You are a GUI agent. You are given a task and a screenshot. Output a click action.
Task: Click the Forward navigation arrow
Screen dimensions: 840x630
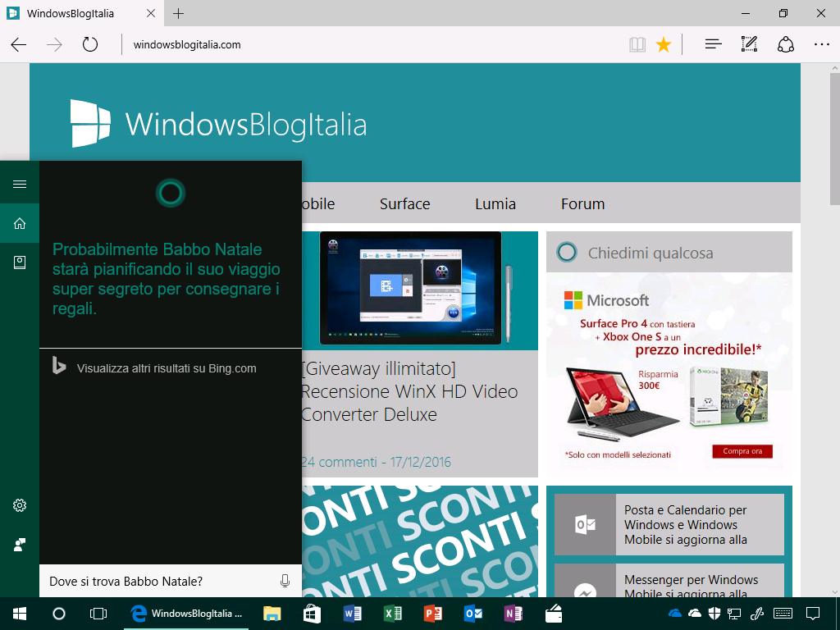tap(54, 44)
